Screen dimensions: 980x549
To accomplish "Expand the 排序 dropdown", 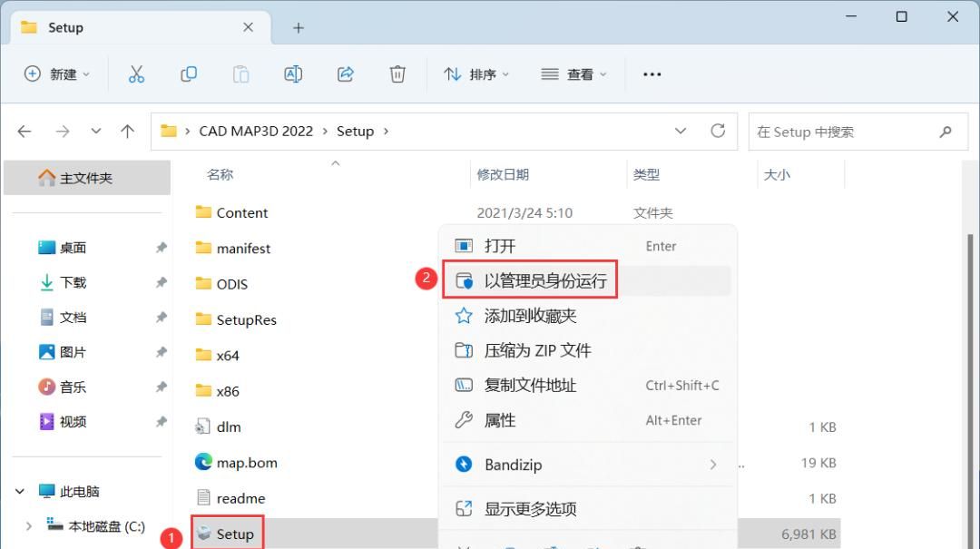I will coord(478,74).
